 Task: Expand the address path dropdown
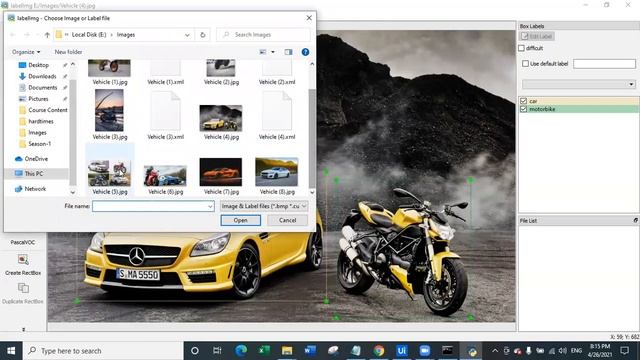(x=187, y=35)
